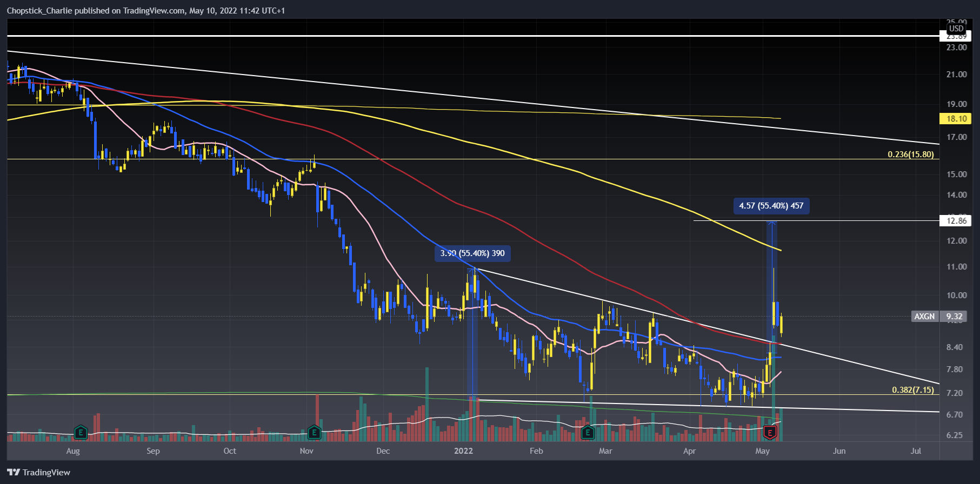This screenshot has height=484, width=980.
Task: Click the 18.10 yellow price tag
Action: (x=955, y=119)
